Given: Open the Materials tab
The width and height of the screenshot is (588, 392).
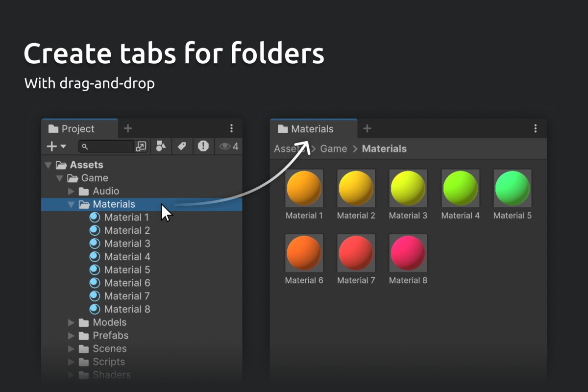Looking at the screenshot, I should [314, 129].
